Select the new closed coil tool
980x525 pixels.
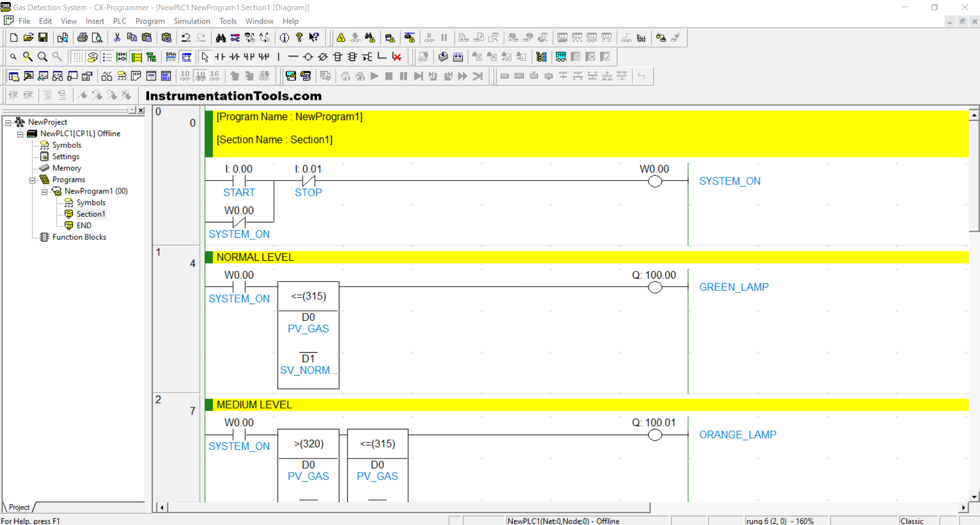(x=323, y=57)
